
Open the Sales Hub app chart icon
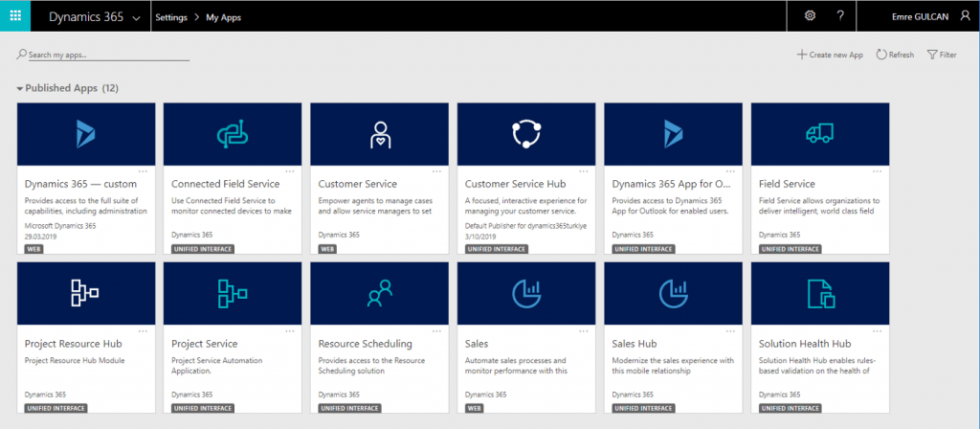tap(673, 293)
